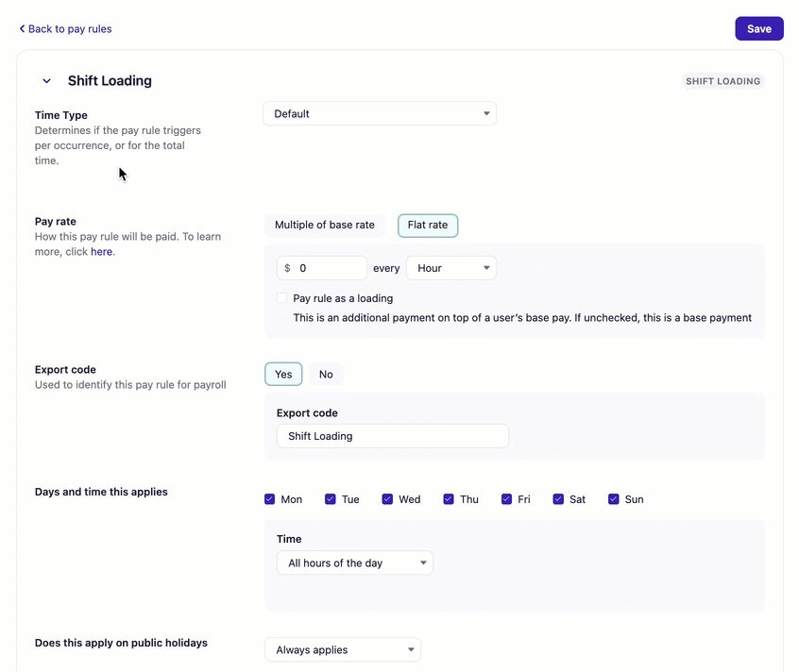Uncheck the Sat checkbox

tap(558, 499)
